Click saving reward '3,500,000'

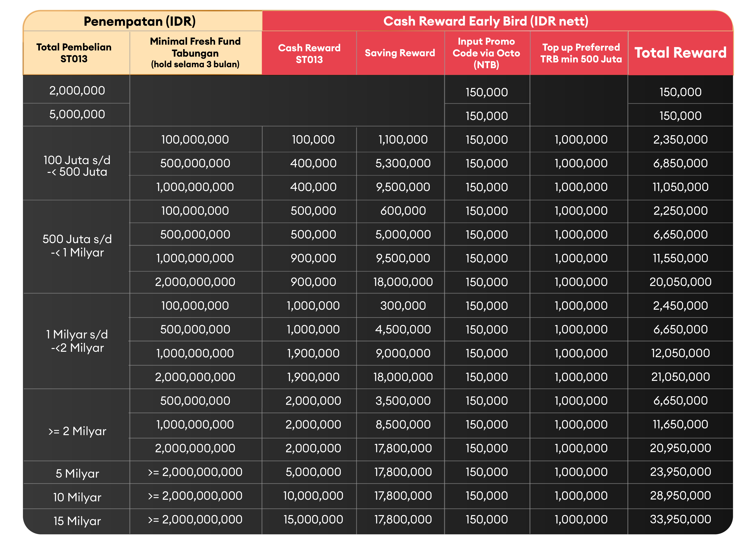403,401
